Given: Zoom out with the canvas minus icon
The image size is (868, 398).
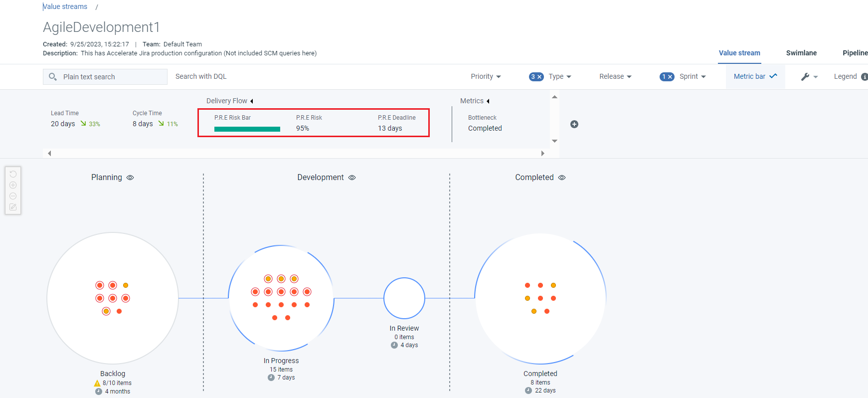Looking at the screenshot, I should 13,196.
